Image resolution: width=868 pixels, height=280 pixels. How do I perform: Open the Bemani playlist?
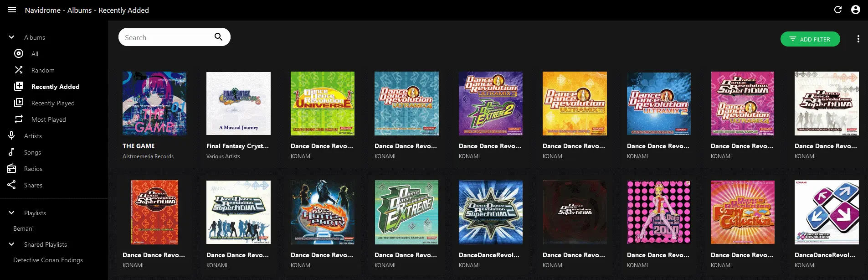click(x=23, y=228)
